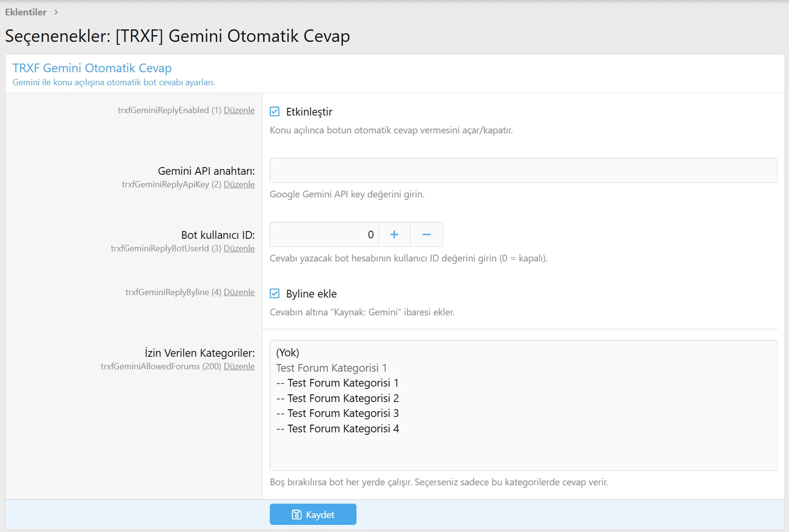The height and width of the screenshot is (532, 789).
Task: Open the Eklentiler breadcrumb link
Action: (26, 12)
